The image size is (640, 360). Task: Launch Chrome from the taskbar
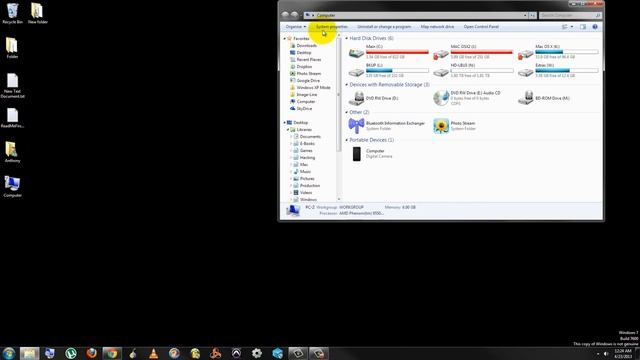click(x=112, y=353)
